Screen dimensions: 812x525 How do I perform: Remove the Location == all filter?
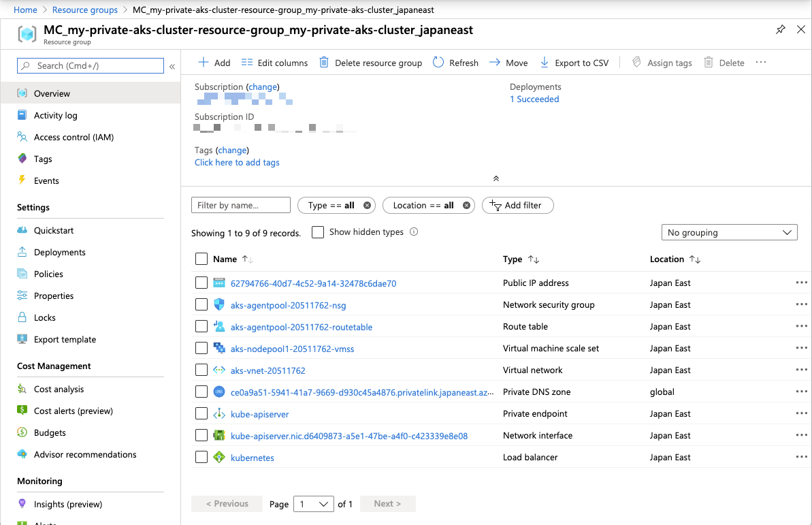(467, 205)
